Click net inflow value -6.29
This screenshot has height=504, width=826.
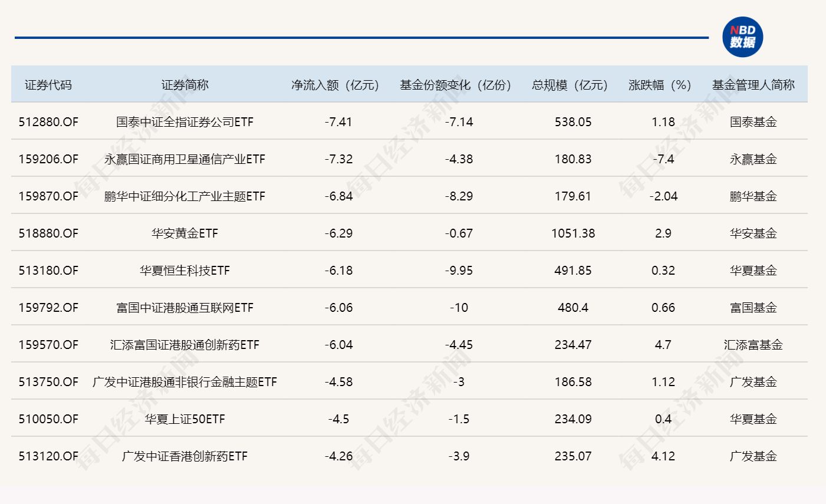pos(338,233)
